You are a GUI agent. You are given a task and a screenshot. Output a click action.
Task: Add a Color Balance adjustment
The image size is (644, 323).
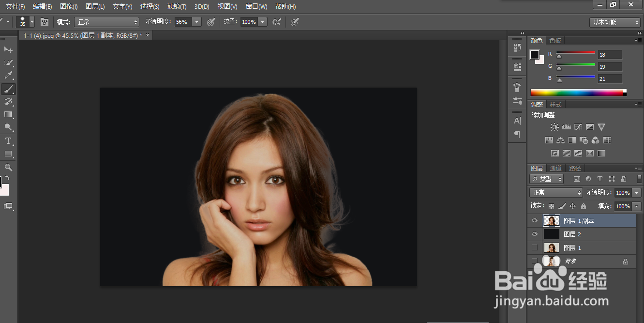(561, 140)
